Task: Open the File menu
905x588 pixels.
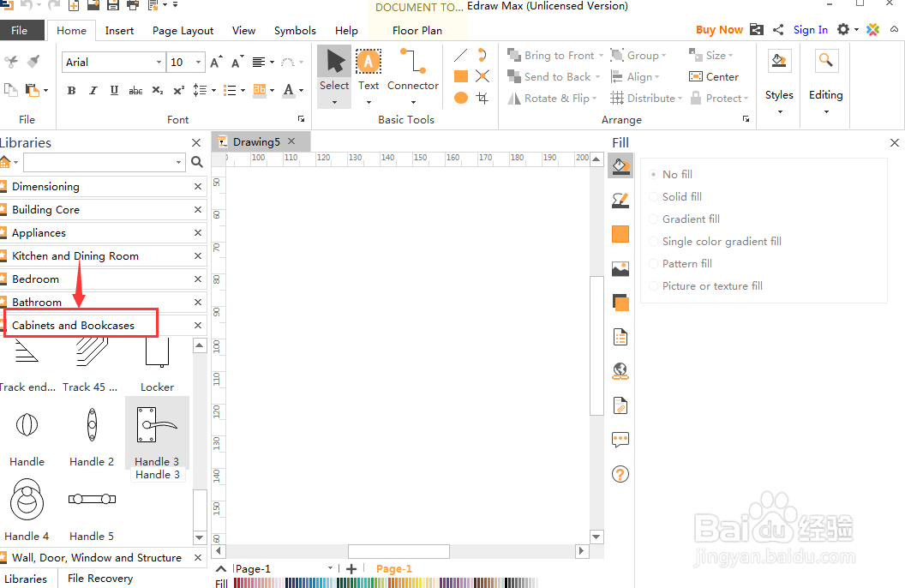Action: tap(20, 30)
